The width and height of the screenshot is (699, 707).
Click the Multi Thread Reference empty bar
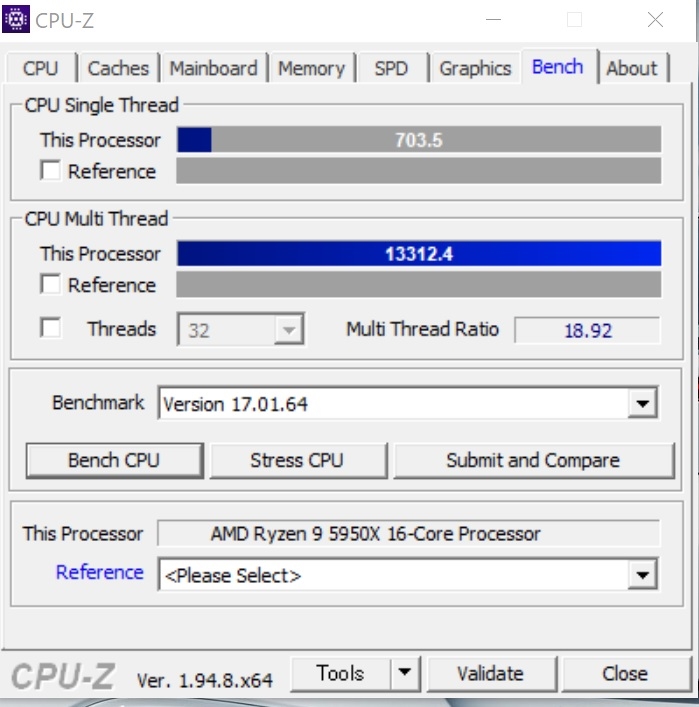tap(419, 284)
